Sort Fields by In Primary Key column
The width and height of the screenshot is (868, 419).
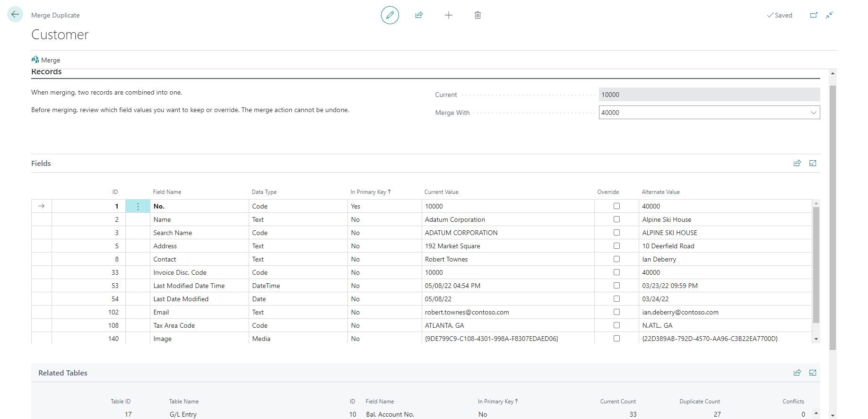tap(370, 192)
